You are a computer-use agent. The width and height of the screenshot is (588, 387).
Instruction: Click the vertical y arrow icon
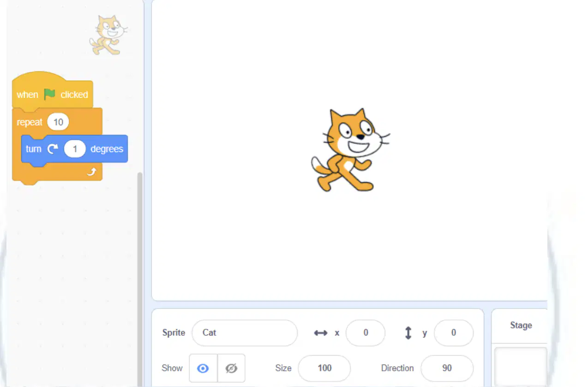point(408,333)
